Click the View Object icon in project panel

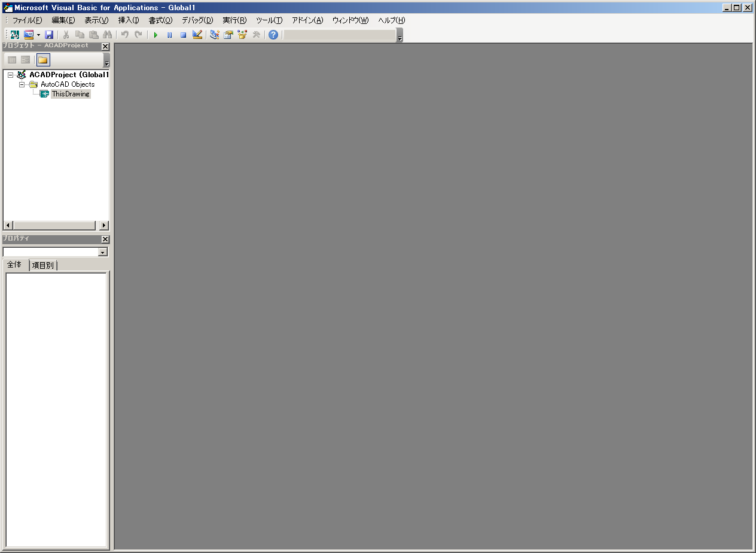25,60
